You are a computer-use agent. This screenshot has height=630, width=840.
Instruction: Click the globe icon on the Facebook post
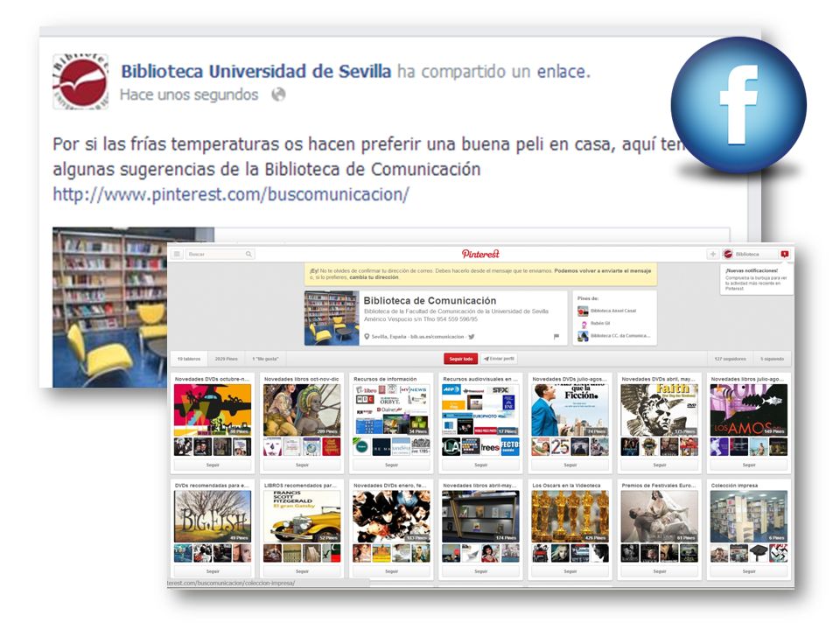click(x=278, y=94)
